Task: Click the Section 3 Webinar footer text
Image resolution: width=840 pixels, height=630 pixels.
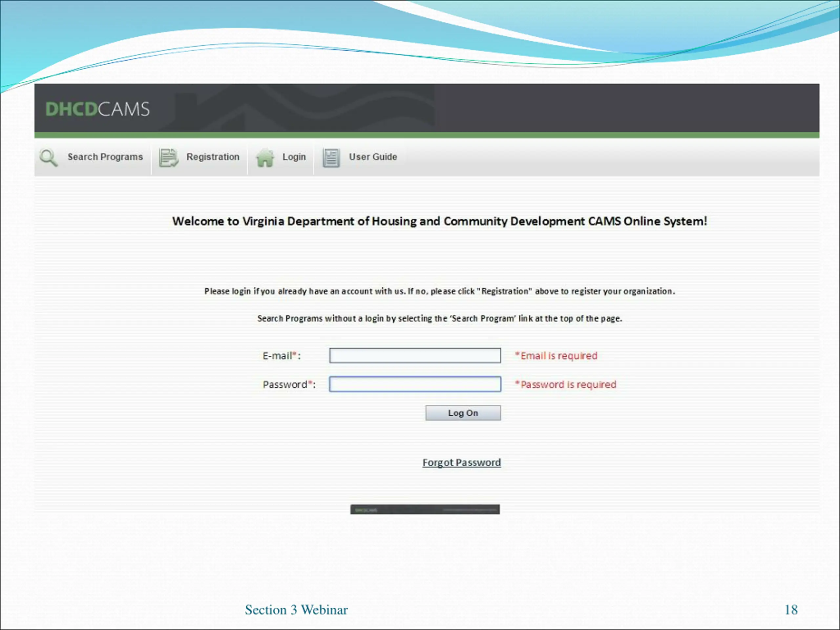Action: click(296, 610)
